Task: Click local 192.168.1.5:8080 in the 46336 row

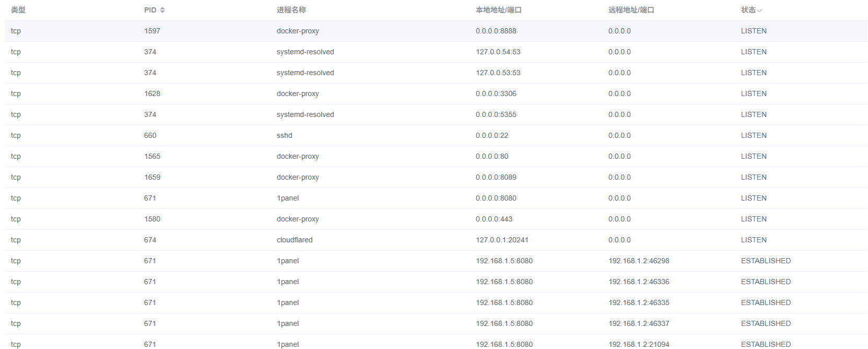Action: point(504,282)
